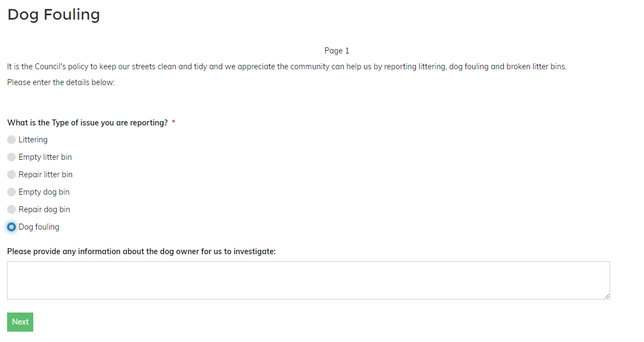The width and height of the screenshot is (644, 342).
Task: Choose the Empty litter bin radio circle
Action: tap(11, 157)
